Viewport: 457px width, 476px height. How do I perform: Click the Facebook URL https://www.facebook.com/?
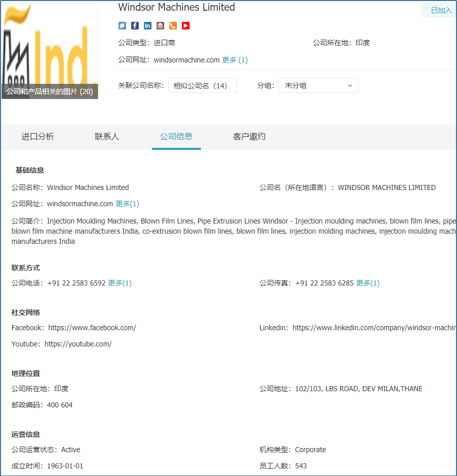pos(92,328)
